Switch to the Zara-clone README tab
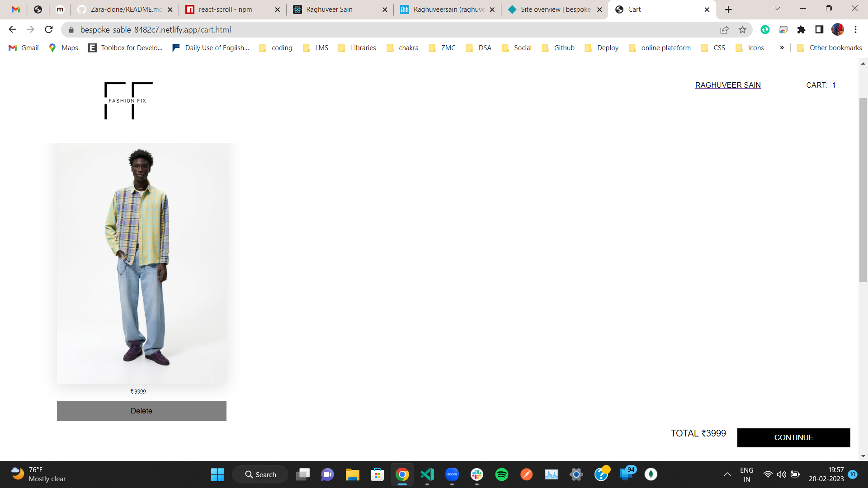 pos(126,9)
